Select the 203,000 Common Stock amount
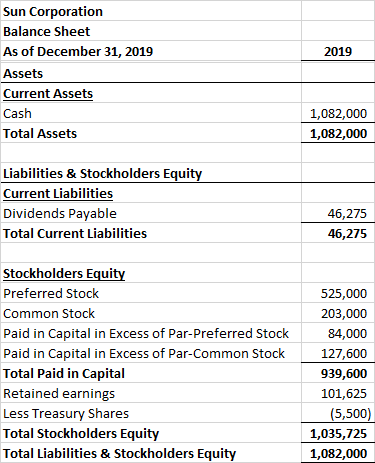The image size is (375, 463). click(344, 314)
